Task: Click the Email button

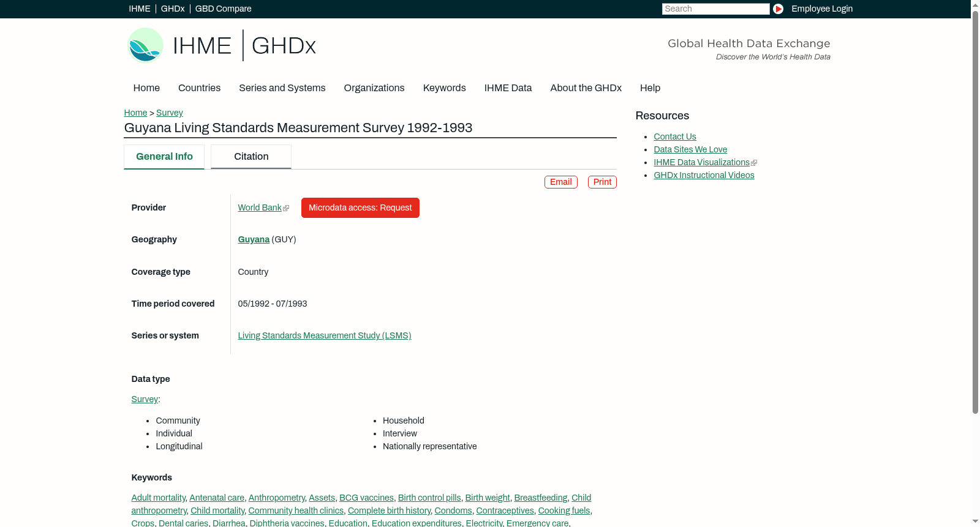Action: coord(561,182)
